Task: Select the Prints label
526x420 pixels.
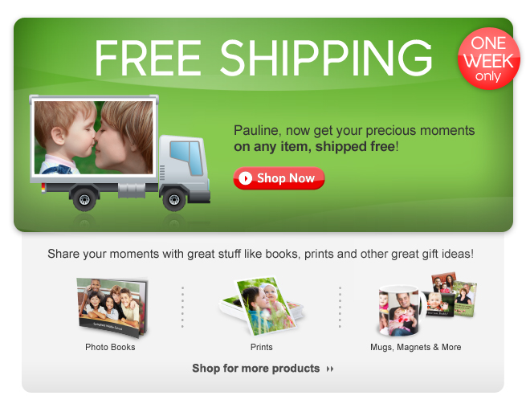Action: pyautogui.click(x=261, y=347)
